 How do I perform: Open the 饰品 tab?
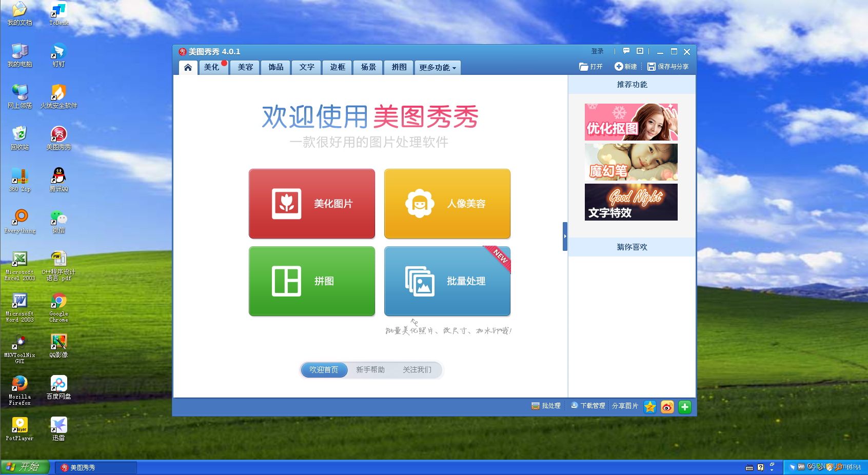(276, 67)
